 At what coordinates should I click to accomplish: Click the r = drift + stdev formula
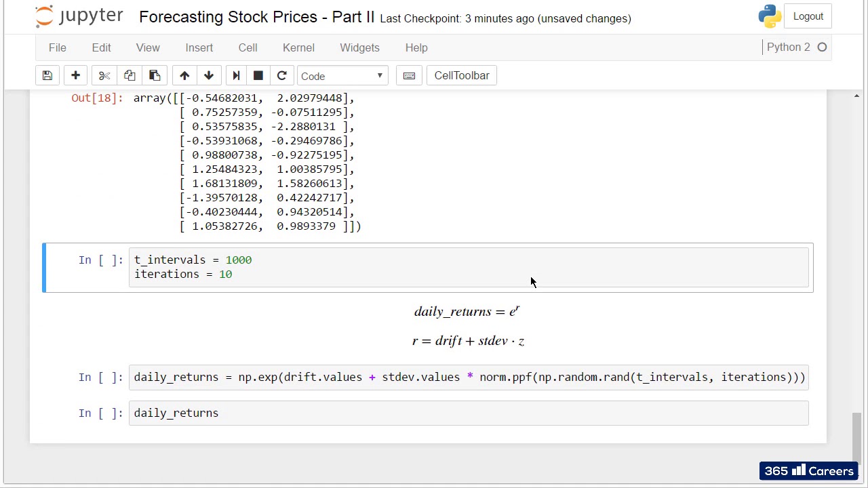coord(468,341)
